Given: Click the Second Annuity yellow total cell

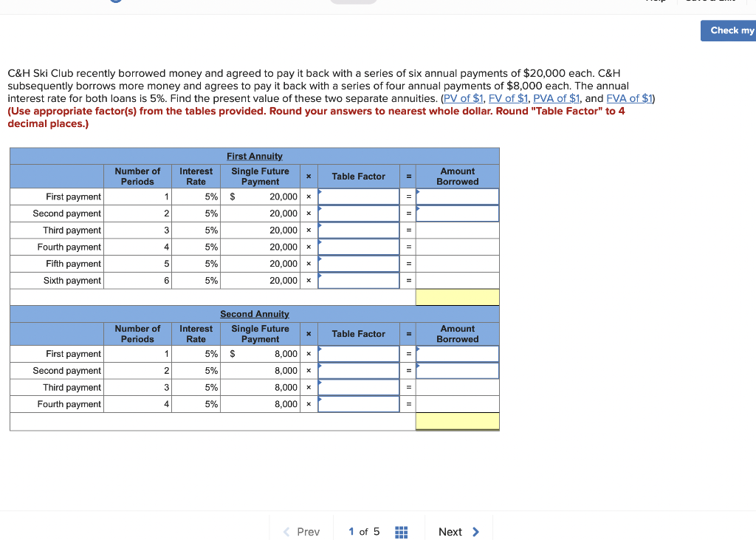Looking at the screenshot, I should [458, 421].
